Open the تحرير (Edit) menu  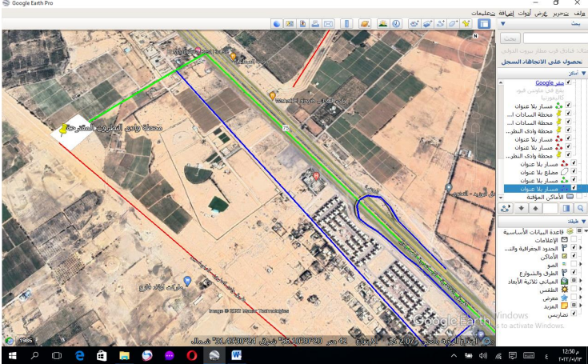(560, 14)
